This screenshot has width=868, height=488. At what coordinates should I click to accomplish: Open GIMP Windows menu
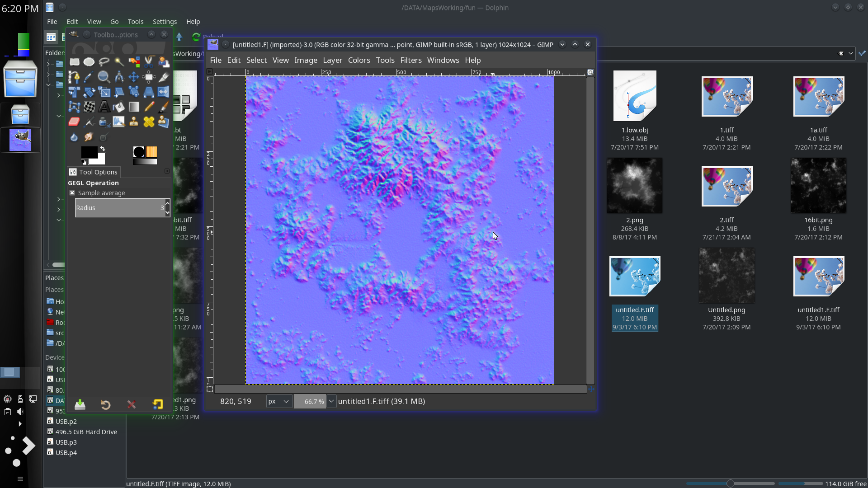coord(443,60)
